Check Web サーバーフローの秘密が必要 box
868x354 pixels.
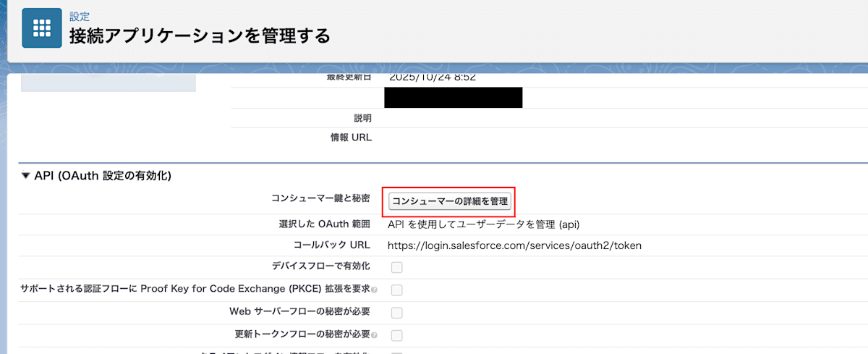pyautogui.click(x=397, y=313)
